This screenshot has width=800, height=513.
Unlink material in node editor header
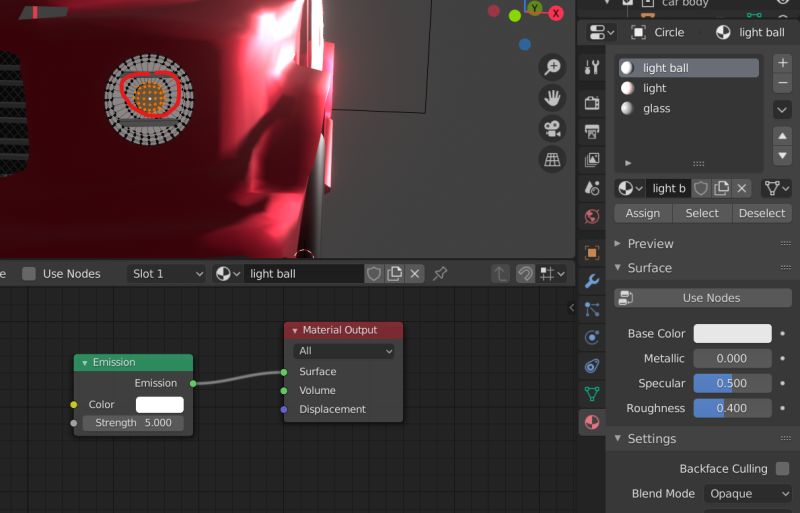[415, 274]
